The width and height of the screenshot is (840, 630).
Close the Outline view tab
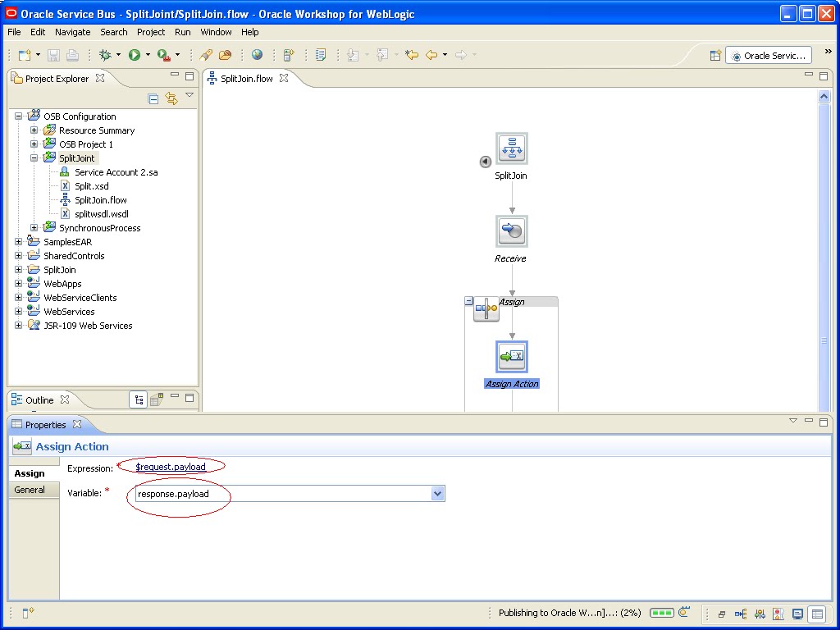(65, 399)
